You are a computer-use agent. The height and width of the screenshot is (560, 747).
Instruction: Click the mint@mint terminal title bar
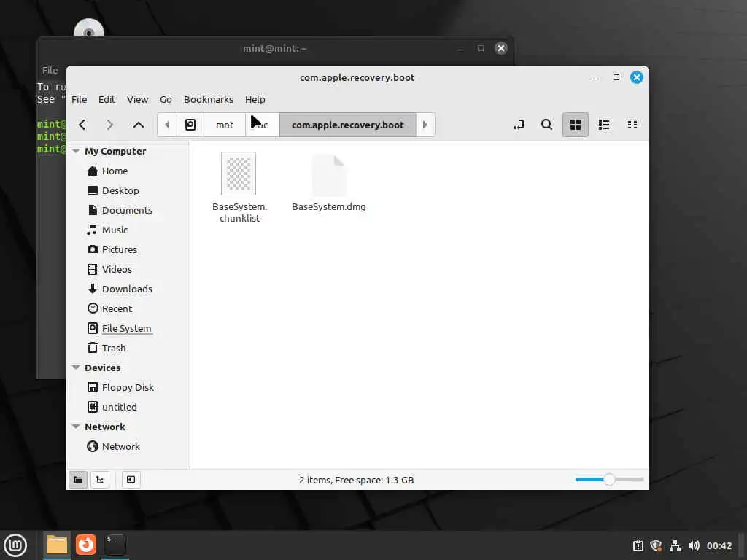pyautogui.click(x=275, y=48)
